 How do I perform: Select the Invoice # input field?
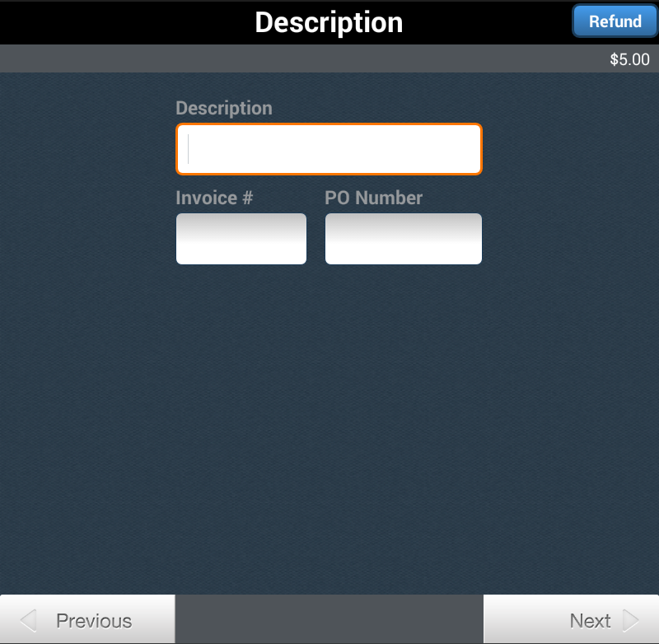(x=241, y=239)
